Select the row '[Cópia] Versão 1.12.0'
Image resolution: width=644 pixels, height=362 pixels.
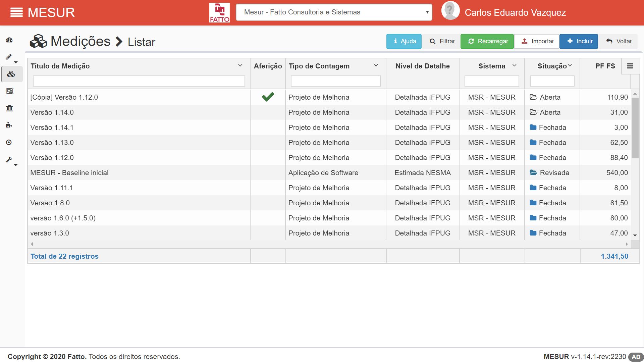coord(329,97)
